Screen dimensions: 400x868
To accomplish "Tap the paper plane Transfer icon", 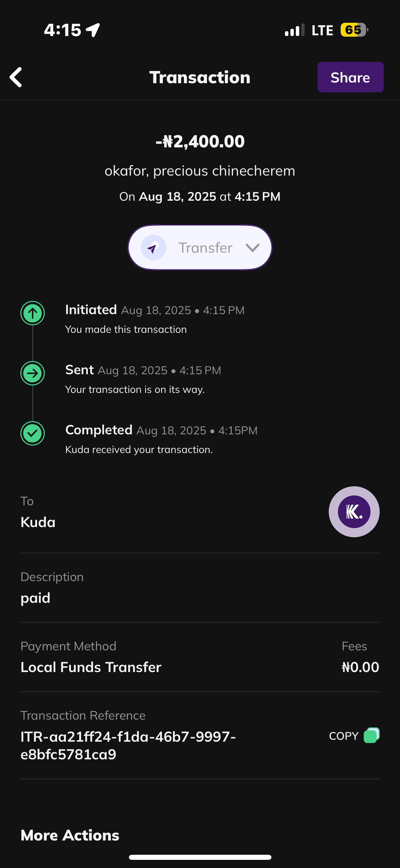I will (x=153, y=248).
